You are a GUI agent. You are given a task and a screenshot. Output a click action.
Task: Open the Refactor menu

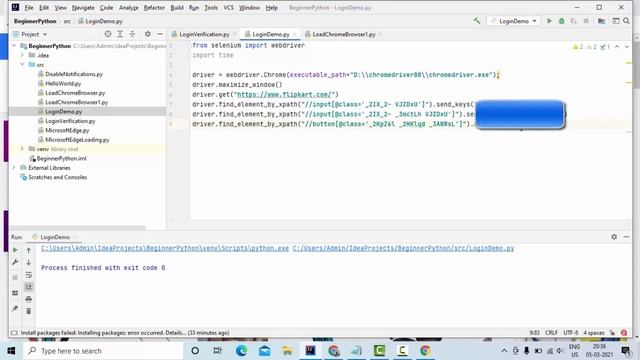click(154, 8)
